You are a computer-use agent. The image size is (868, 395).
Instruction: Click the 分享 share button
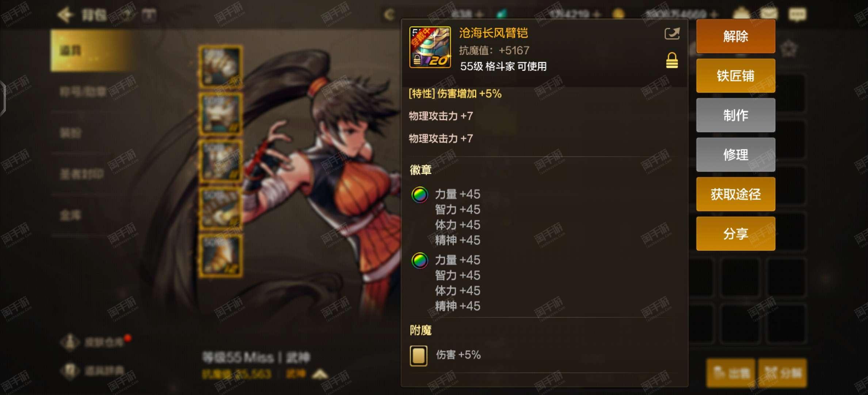tap(736, 234)
